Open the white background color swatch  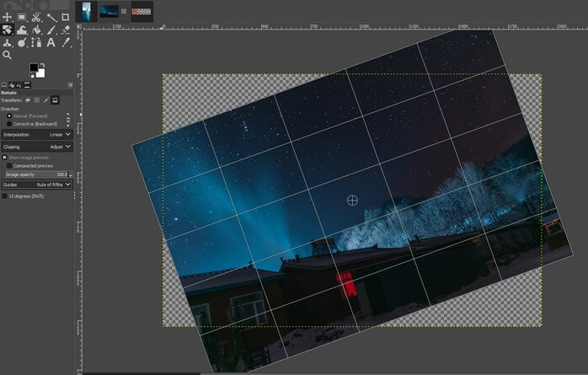(41, 73)
